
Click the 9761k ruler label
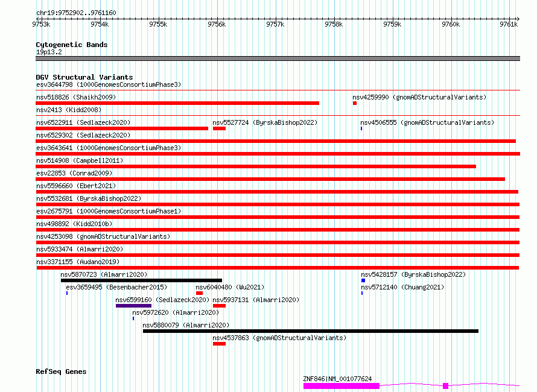509,24
